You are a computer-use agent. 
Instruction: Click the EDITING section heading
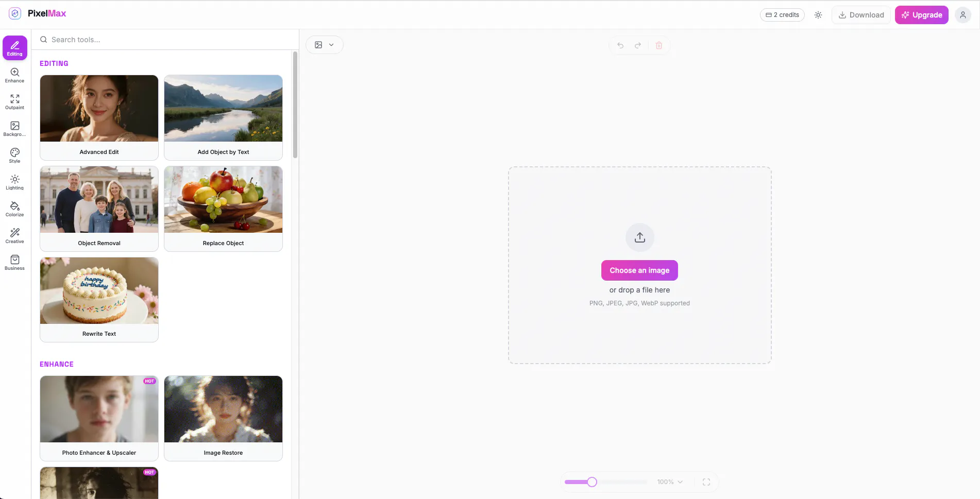tap(54, 63)
